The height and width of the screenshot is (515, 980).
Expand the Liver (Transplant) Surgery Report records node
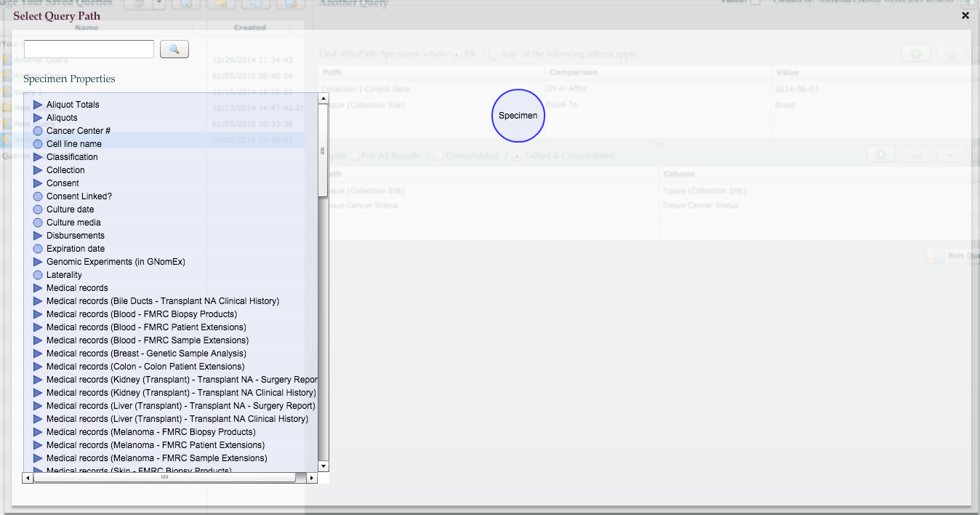pyautogui.click(x=38, y=406)
